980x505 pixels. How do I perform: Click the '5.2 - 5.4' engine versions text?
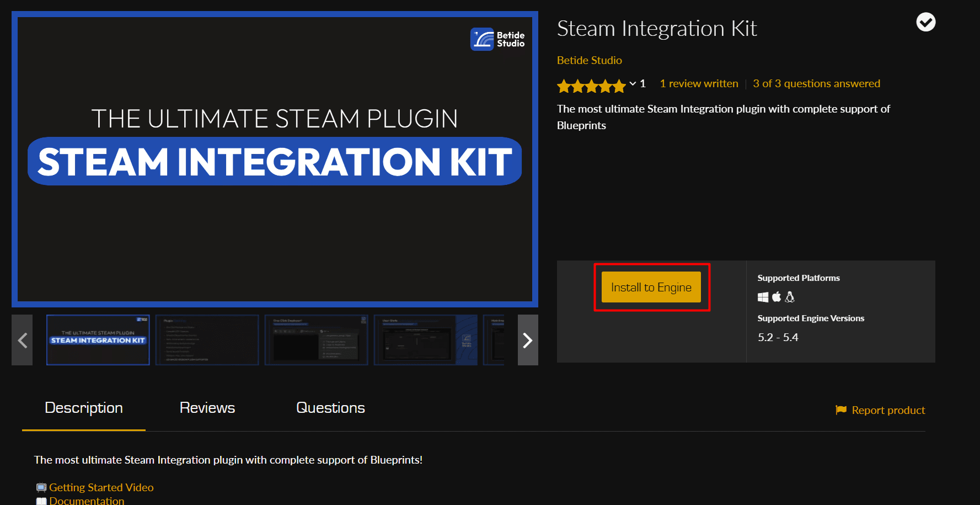pyautogui.click(x=778, y=337)
